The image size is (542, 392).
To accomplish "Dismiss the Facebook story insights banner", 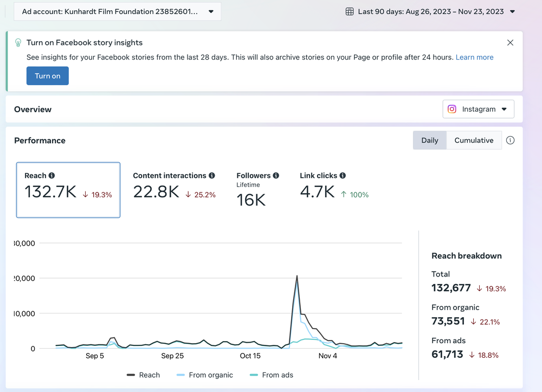I will click(510, 43).
